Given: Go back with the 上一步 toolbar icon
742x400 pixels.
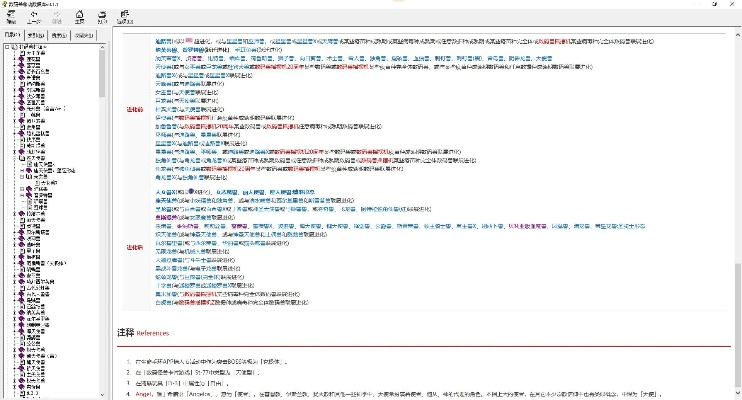Looking at the screenshot, I should (34, 17).
